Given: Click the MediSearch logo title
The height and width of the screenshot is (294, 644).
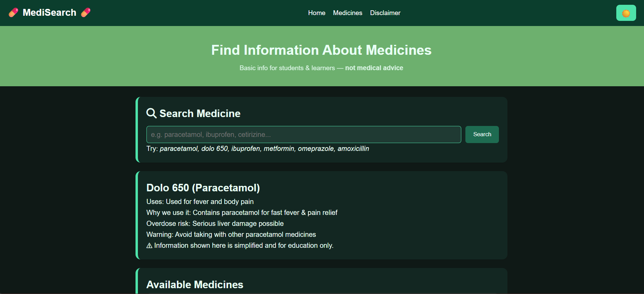Looking at the screenshot, I should pyautogui.click(x=49, y=13).
